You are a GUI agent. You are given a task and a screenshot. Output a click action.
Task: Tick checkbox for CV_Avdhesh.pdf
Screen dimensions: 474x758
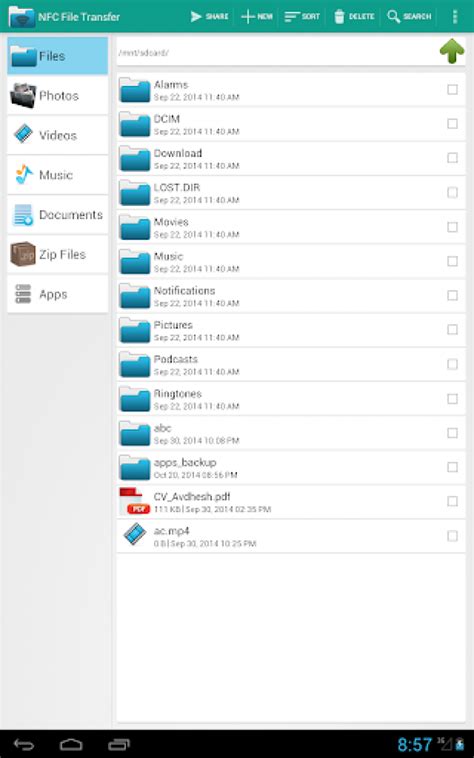pos(452,501)
